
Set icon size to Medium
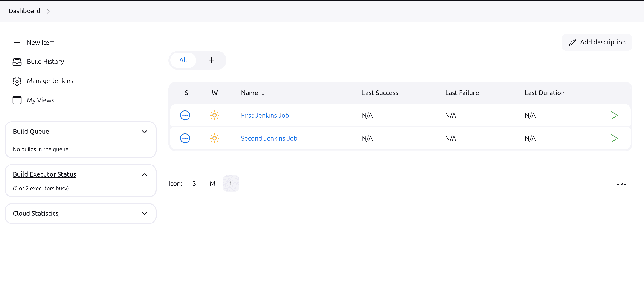(x=212, y=184)
